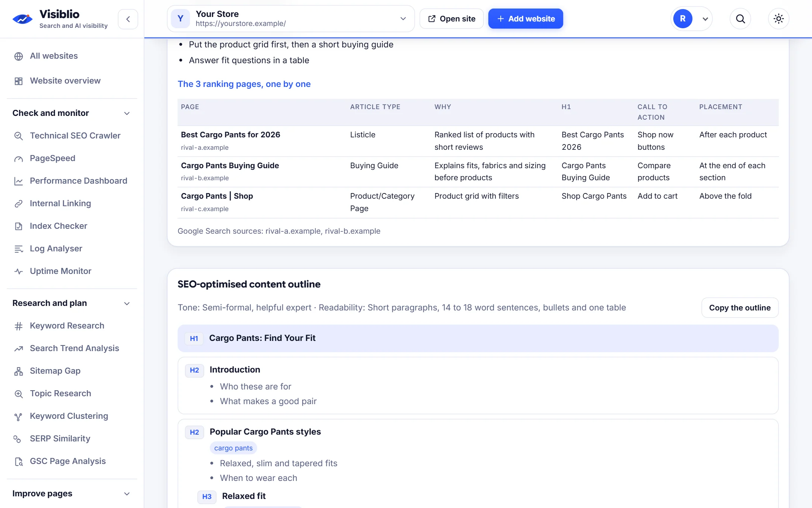Open the search magnifier in the header
This screenshot has height=508, width=812.
tap(740, 19)
